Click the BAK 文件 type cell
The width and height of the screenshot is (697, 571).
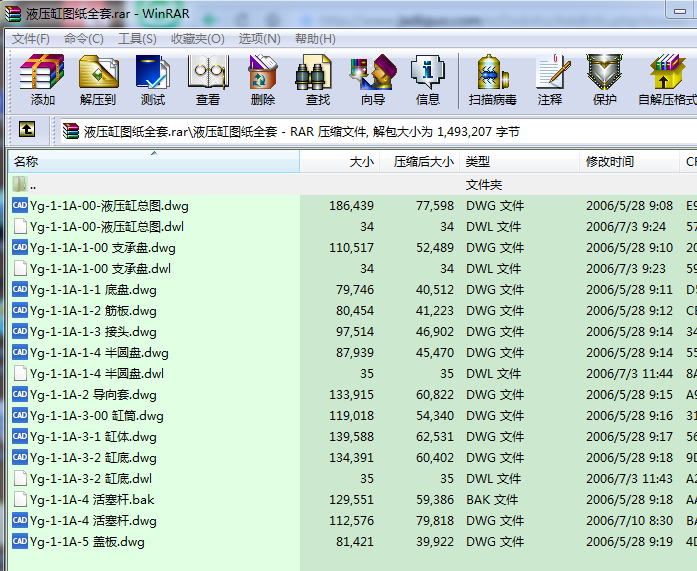pos(492,499)
